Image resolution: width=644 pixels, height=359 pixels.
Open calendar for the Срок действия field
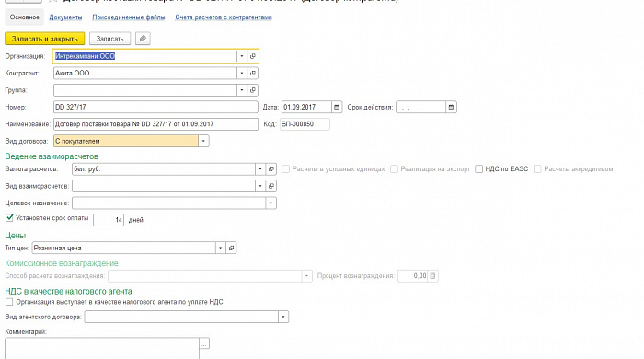coord(451,107)
